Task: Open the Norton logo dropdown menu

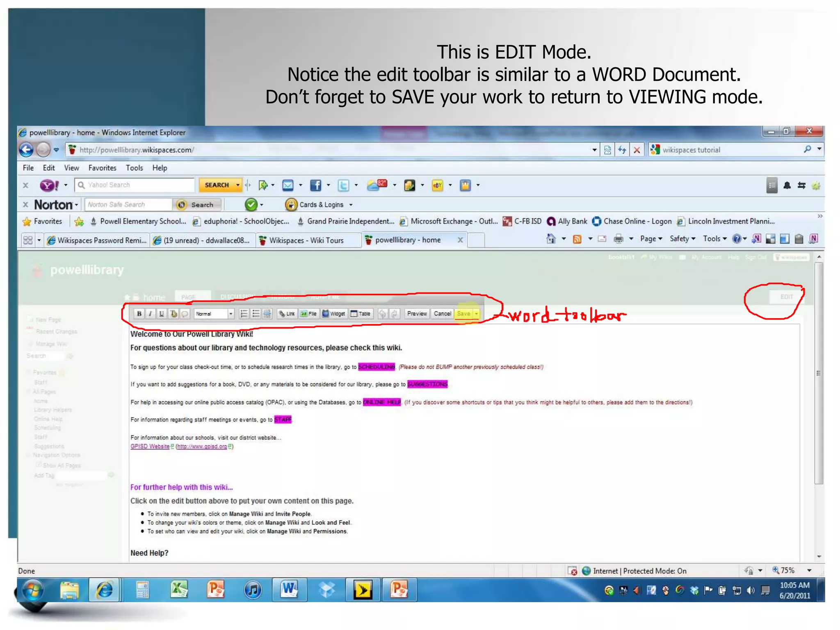Action: click(x=56, y=205)
